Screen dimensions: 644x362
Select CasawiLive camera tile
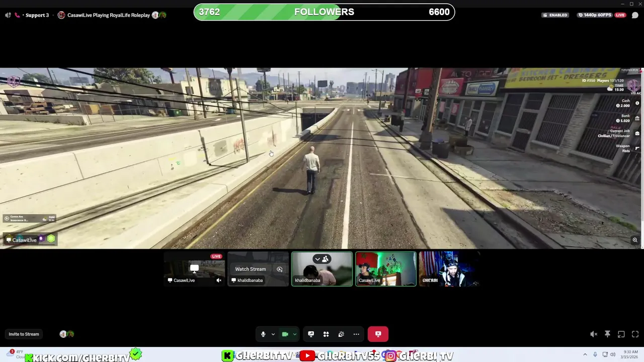[386, 269]
